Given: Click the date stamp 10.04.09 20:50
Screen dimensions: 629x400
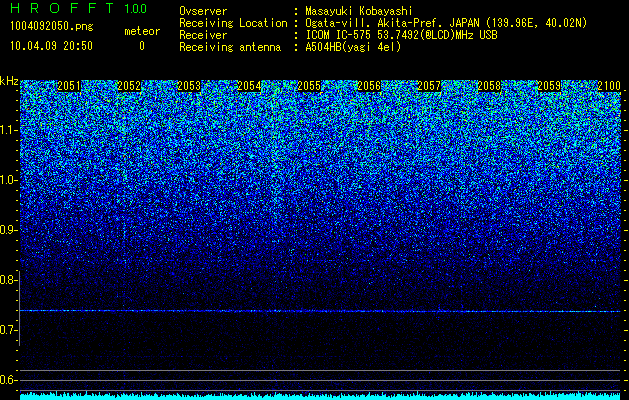Looking at the screenshot, I should 52,46.
